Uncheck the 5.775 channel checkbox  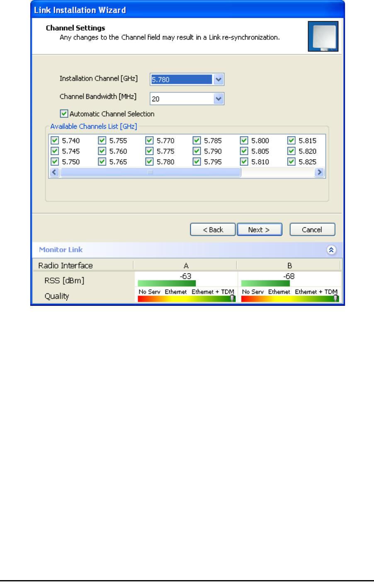pos(149,151)
